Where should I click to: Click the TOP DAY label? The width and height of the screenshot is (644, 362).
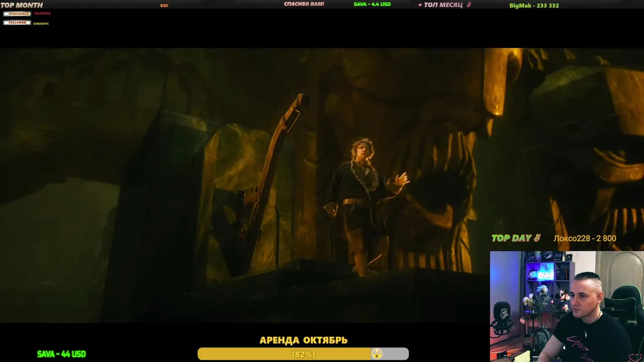click(511, 238)
